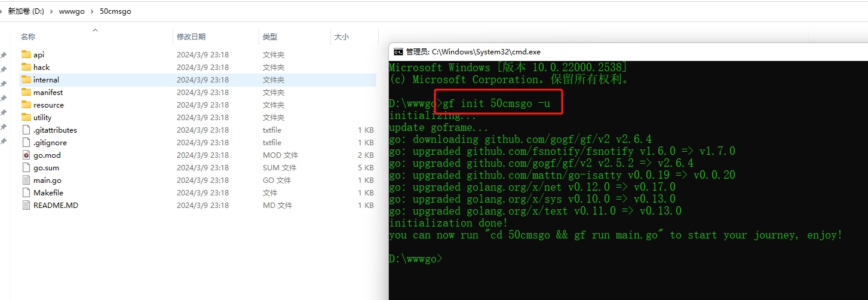Click the GO 文件 type of main.go

277,180
